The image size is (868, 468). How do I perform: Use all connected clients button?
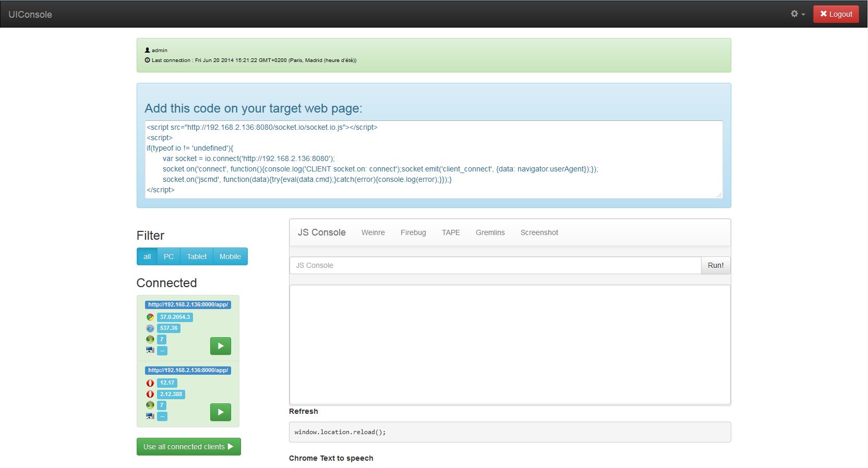[x=189, y=447]
